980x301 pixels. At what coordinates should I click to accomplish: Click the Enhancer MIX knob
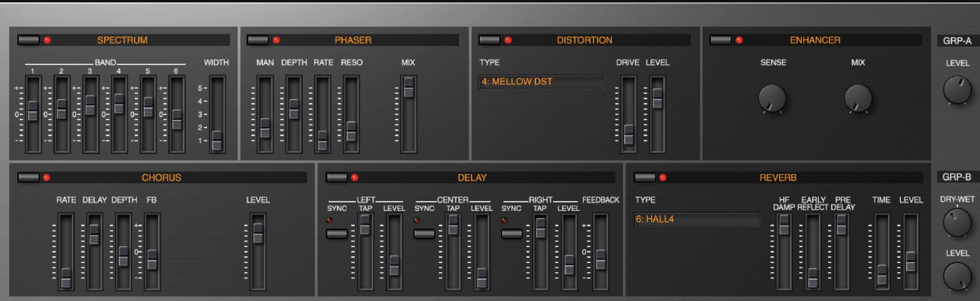858,98
